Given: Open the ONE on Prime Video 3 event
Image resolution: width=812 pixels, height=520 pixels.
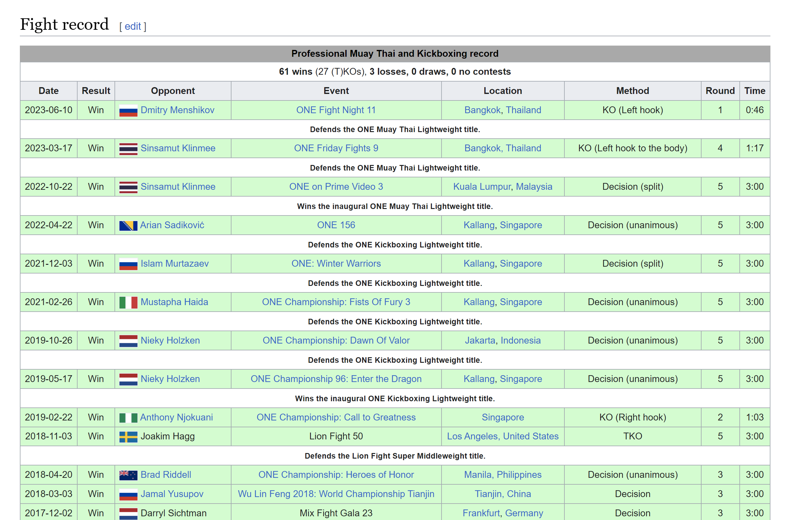Looking at the screenshot, I should (336, 187).
